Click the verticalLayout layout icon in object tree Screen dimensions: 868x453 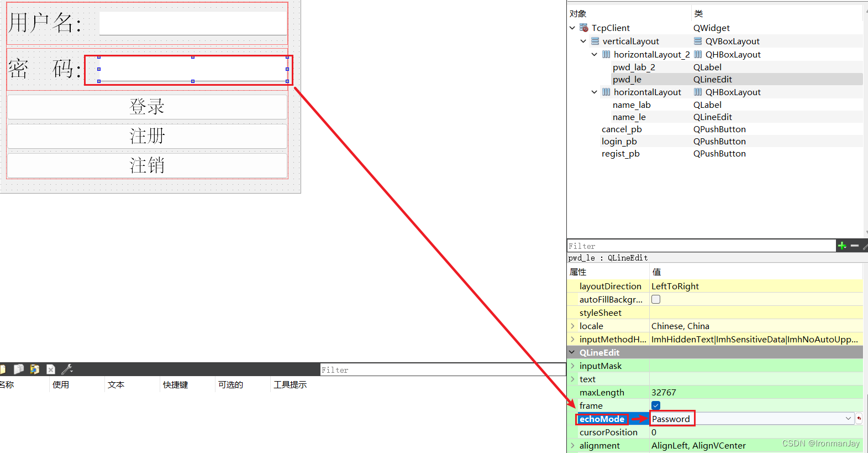595,41
